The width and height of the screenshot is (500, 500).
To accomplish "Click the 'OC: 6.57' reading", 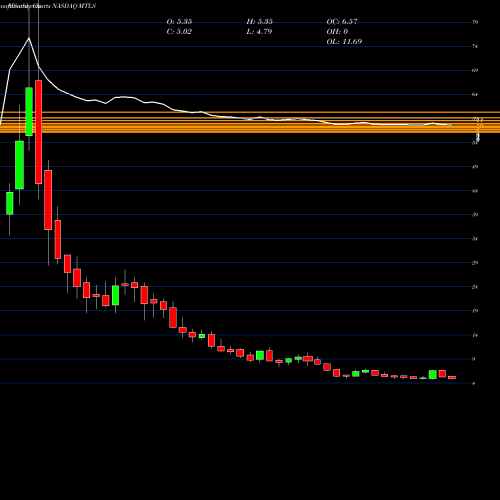I will tap(342, 22).
